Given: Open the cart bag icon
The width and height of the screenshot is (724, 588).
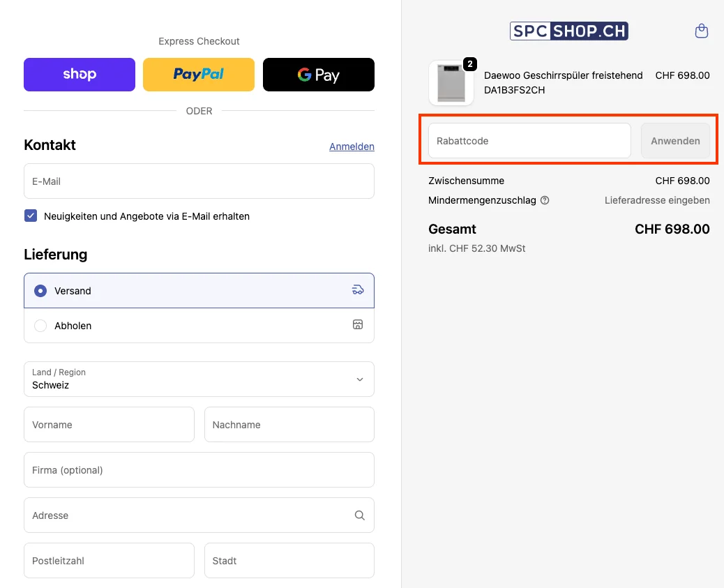Looking at the screenshot, I should [701, 31].
